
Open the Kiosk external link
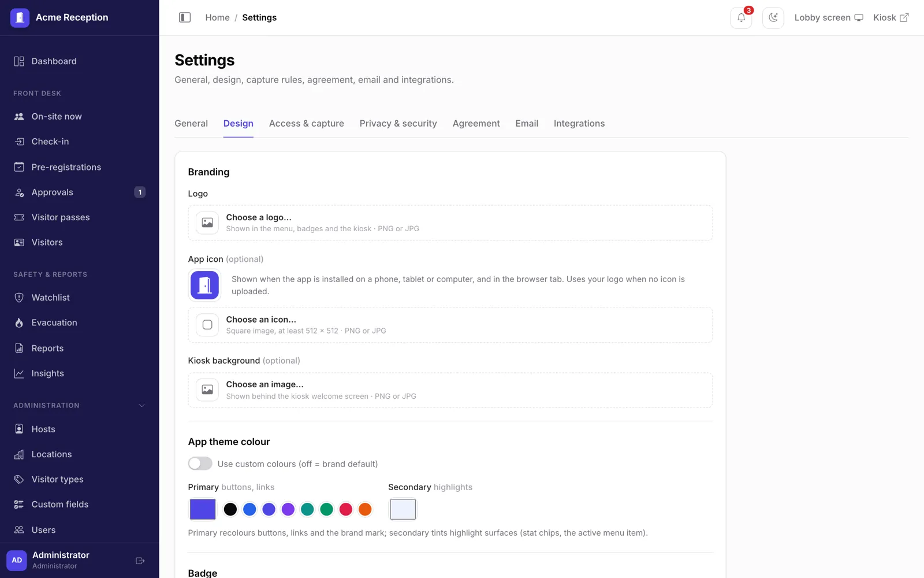(891, 17)
